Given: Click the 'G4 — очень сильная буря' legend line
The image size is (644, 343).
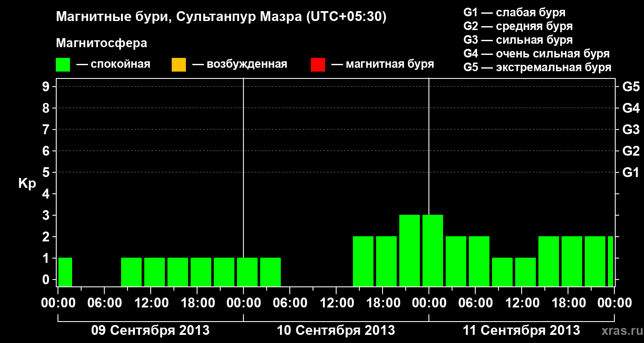Looking at the screenshot, I should 536,54.
